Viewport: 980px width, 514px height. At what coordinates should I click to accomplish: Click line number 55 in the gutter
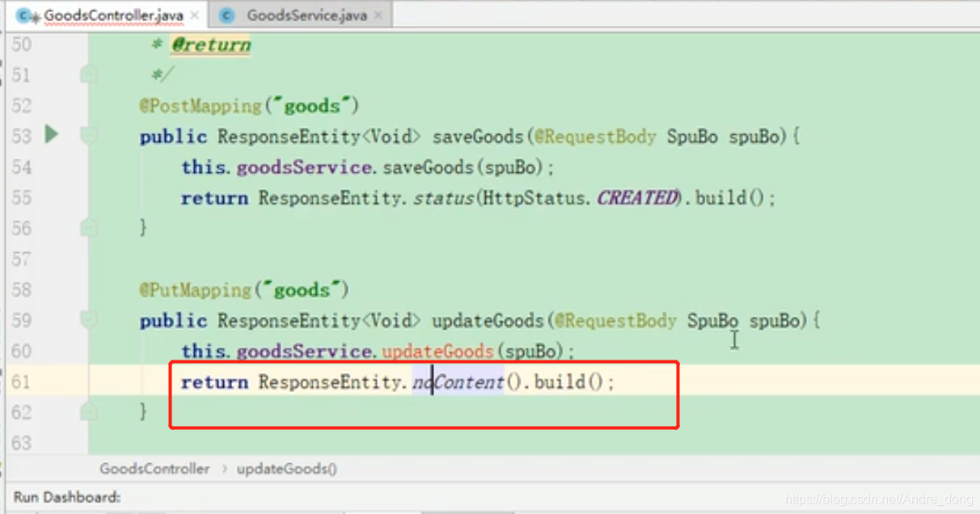21,198
